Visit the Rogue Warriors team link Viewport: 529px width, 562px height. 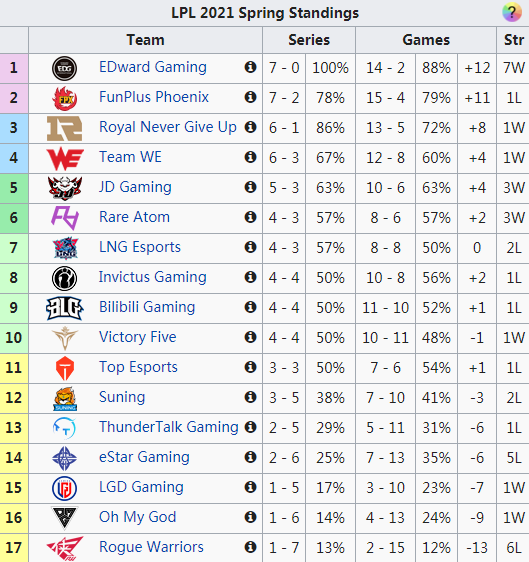tap(151, 547)
